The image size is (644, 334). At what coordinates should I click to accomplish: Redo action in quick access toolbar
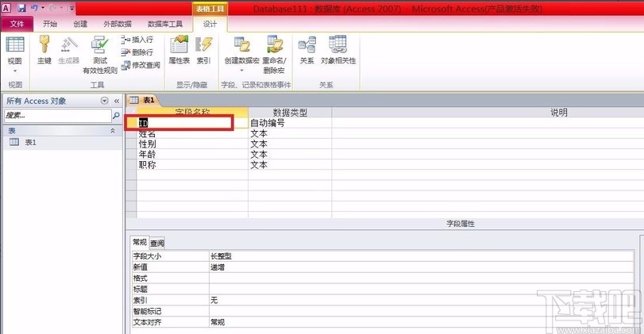tap(53, 8)
